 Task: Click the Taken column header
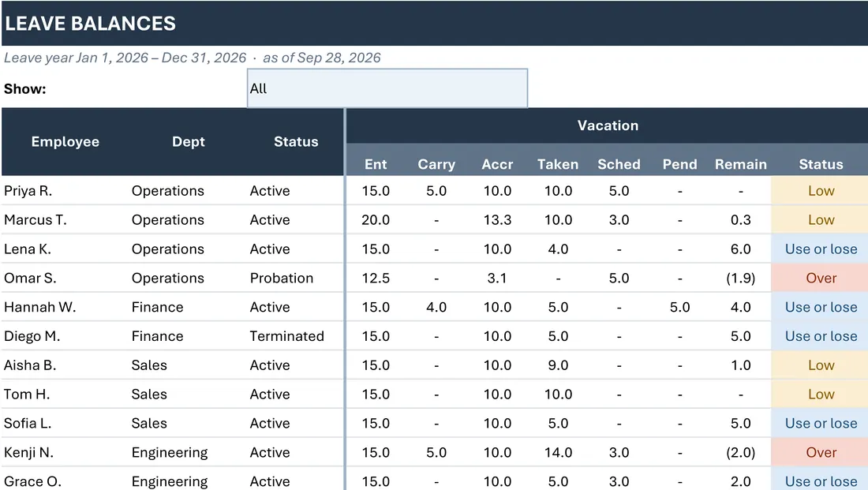click(558, 164)
